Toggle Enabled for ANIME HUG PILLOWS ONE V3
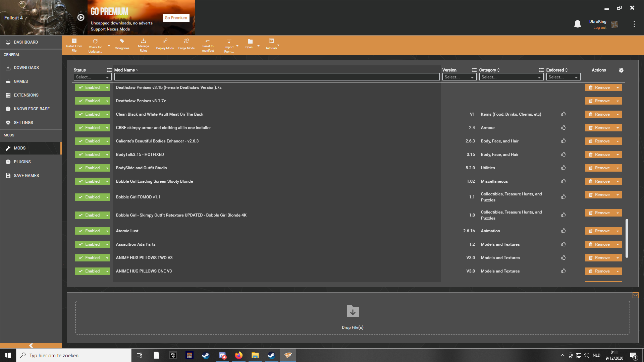 (x=90, y=271)
